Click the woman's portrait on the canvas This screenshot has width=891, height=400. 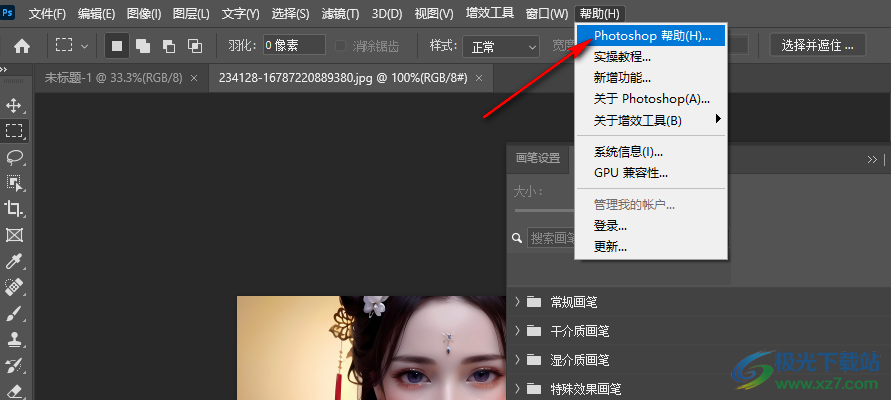click(x=371, y=348)
